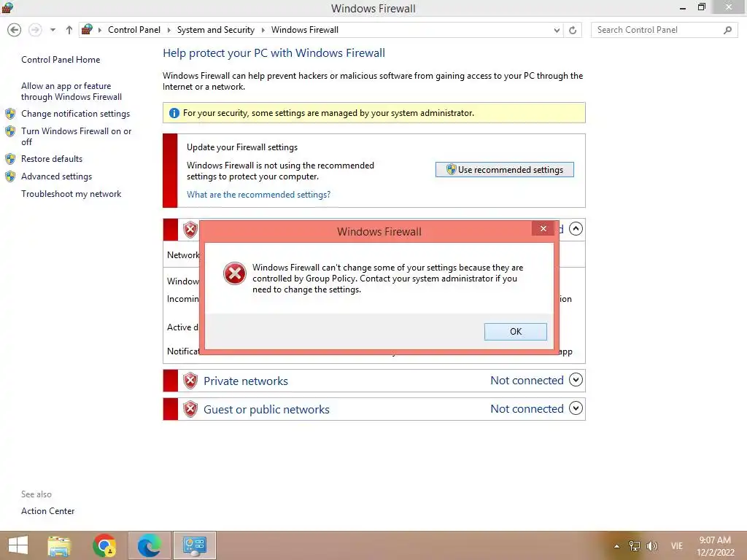The height and width of the screenshot is (560, 747).
Task: Click red shield icon beside Guest or public networks
Action: pyautogui.click(x=190, y=409)
